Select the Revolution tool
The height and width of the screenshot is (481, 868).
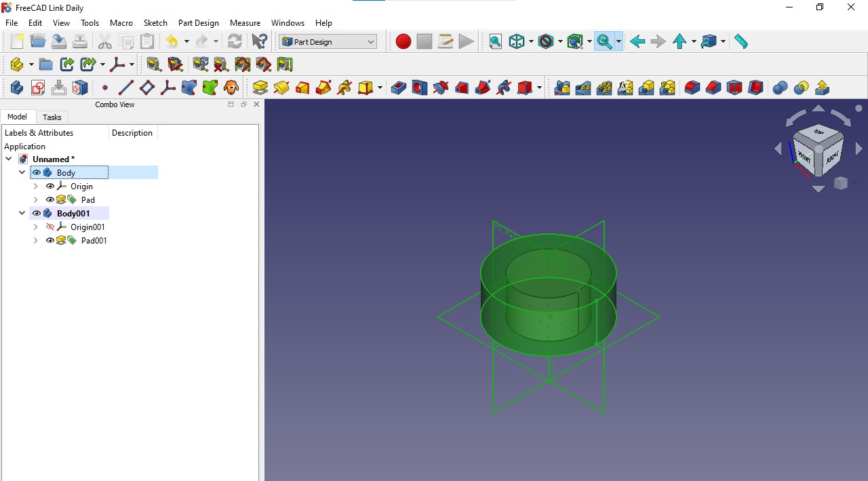[x=281, y=88]
